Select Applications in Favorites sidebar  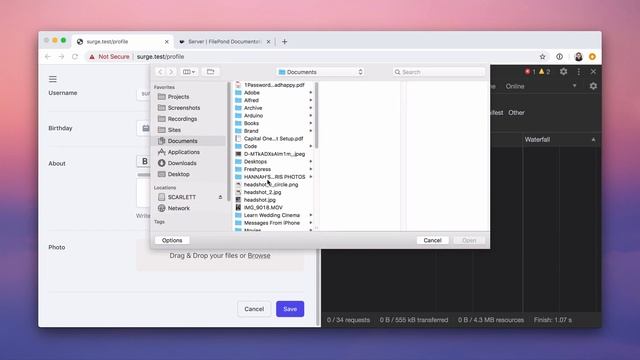point(184,152)
